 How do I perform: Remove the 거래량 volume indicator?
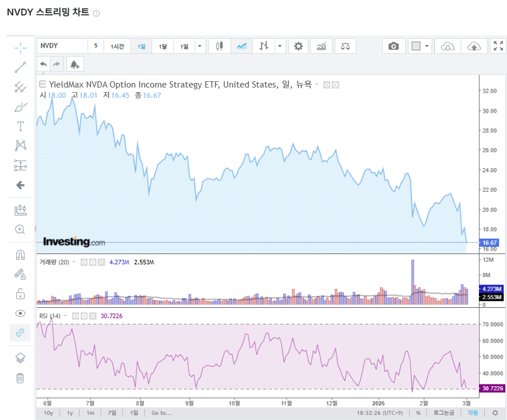pos(101,262)
